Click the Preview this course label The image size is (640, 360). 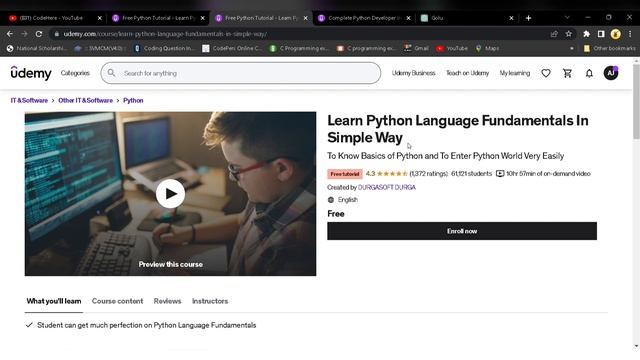click(x=171, y=264)
